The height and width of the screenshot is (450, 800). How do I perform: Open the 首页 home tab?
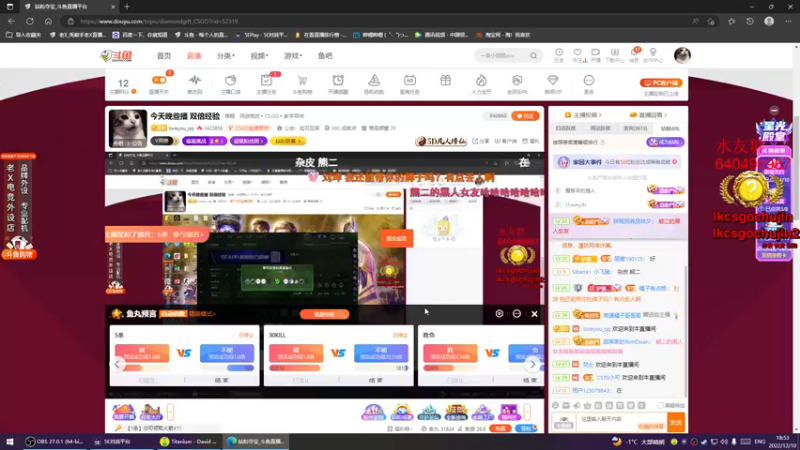pyautogui.click(x=164, y=56)
